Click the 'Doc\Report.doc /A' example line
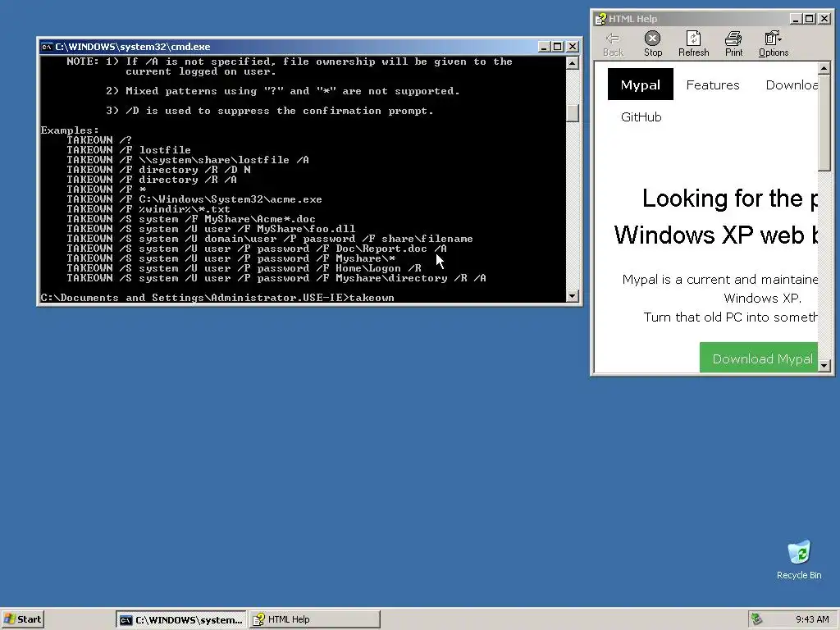 coord(257,249)
